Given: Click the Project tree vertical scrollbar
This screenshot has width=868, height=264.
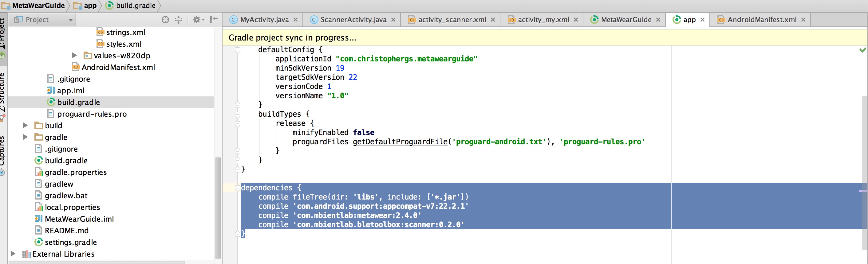Looking at the screenshot, I should [218, 208].
